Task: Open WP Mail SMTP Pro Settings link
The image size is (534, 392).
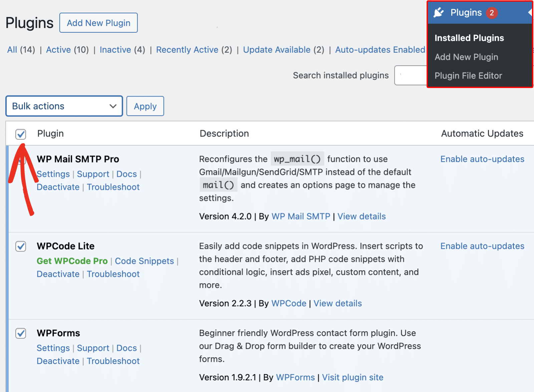Action: click(53, 174)
